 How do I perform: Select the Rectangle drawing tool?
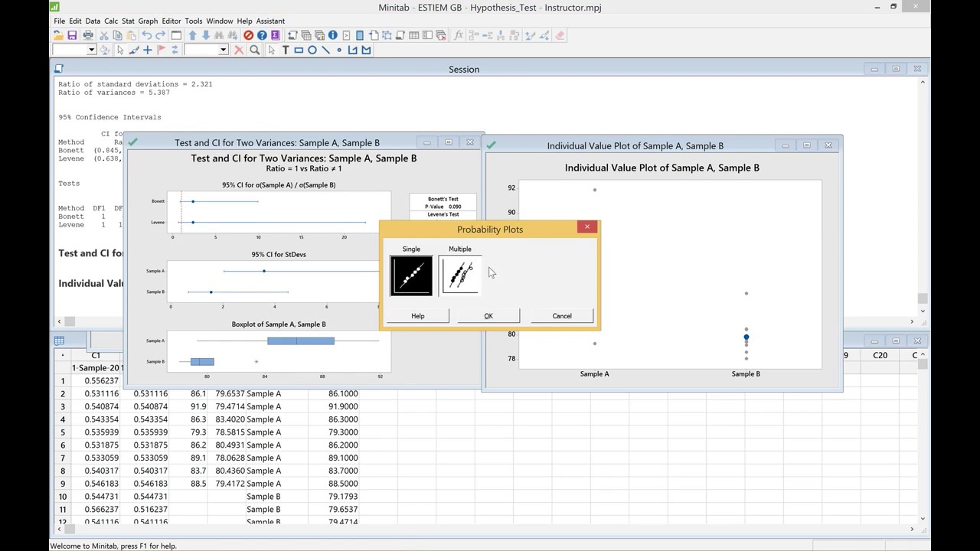(299, 50)
